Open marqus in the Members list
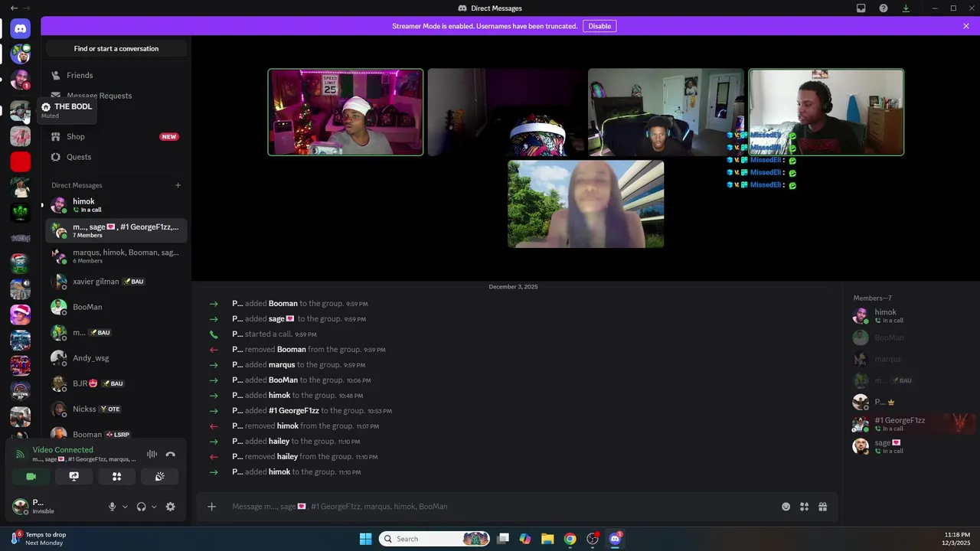Image resolution: width=980 pixels, height=551 pixels. 911,359
